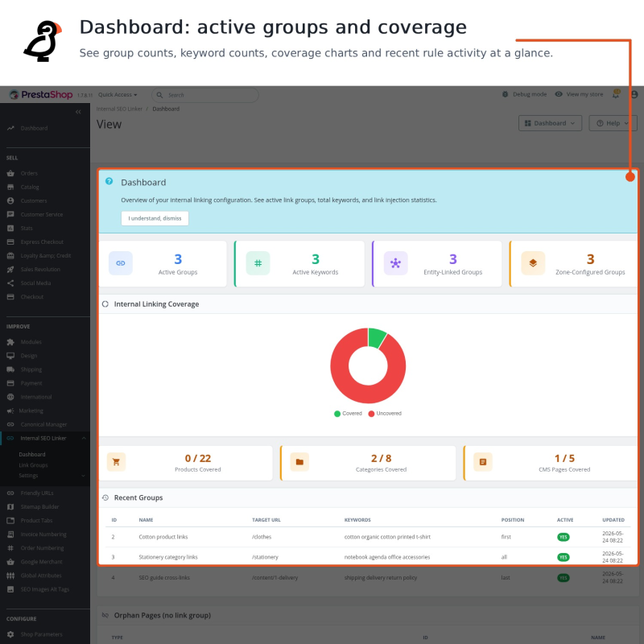This screenshot has width=644, height=644.
Task: Click YES badge in Cotton product links row
Action: coord(563,537)
